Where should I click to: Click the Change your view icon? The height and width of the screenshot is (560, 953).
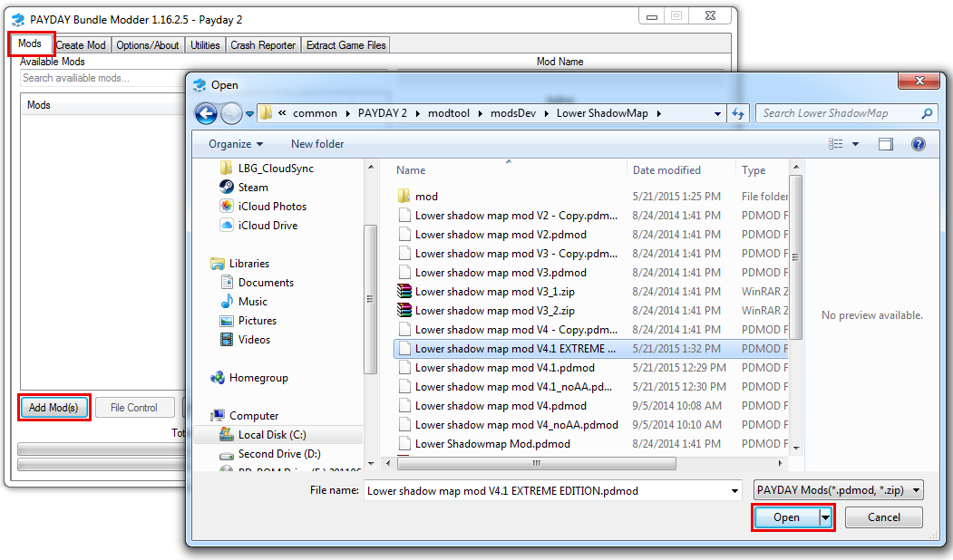click(836, 144)
